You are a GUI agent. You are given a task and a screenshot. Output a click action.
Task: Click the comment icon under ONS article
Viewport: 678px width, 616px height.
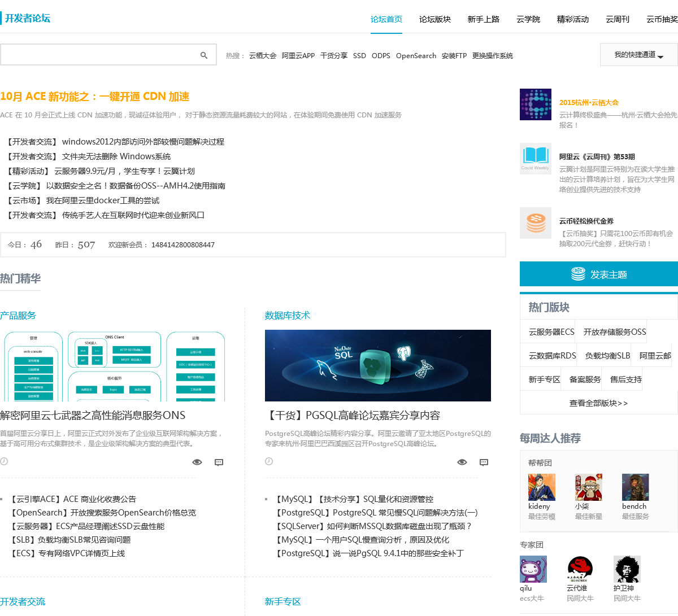(x=219, y=462)
